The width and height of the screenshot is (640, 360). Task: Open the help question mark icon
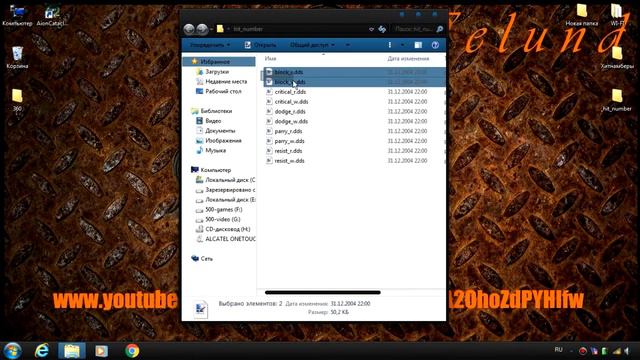435,45
